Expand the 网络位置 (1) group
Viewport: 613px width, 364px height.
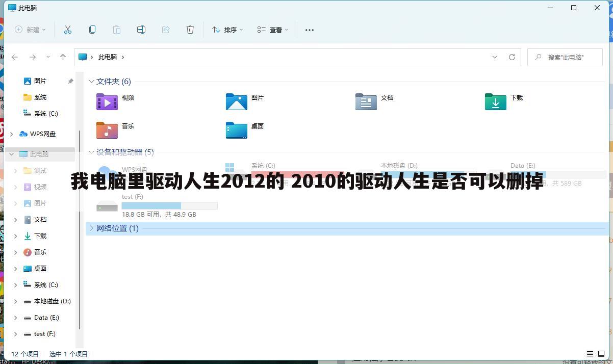point(91,228)
